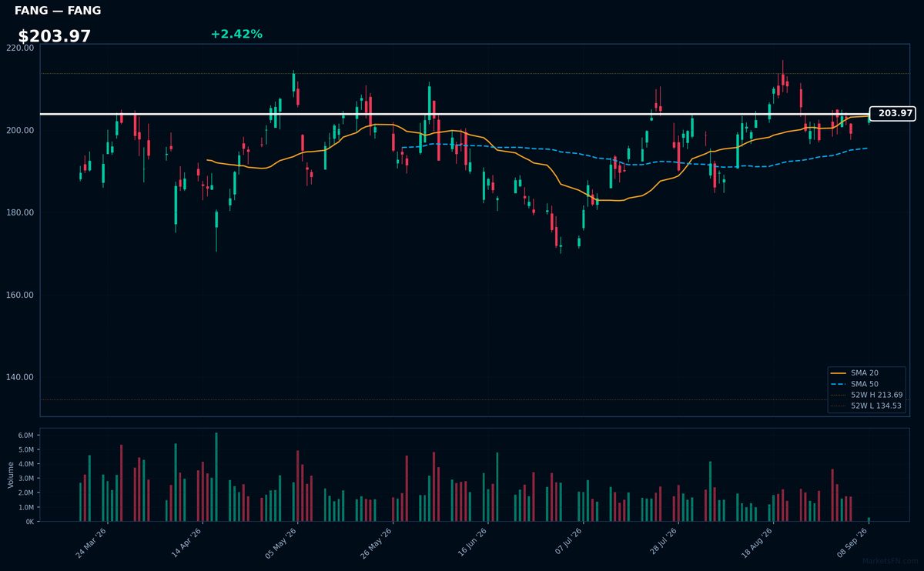This screenshot has height=571, width=924.
Task: Select SMA 50 legend entry
Action: (866, 383)
